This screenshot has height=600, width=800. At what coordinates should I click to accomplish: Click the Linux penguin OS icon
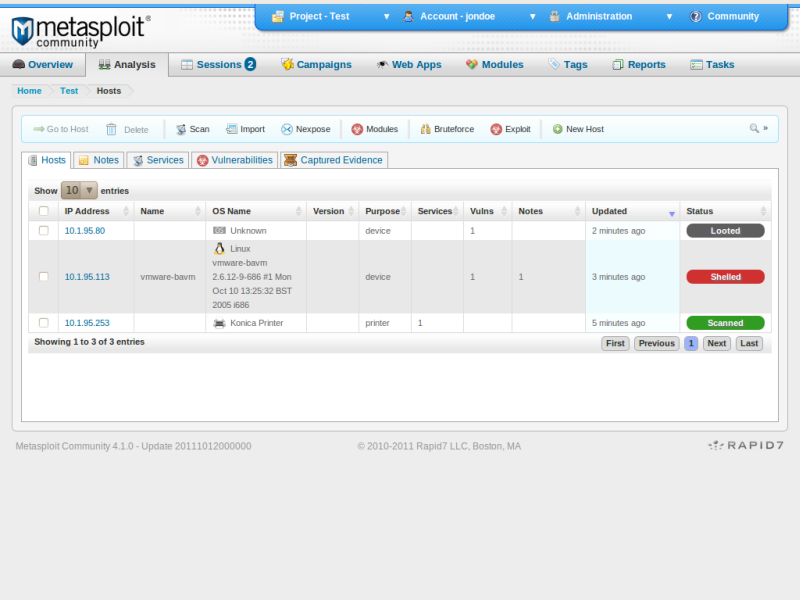pyautogui.click(x=219, y=248)
